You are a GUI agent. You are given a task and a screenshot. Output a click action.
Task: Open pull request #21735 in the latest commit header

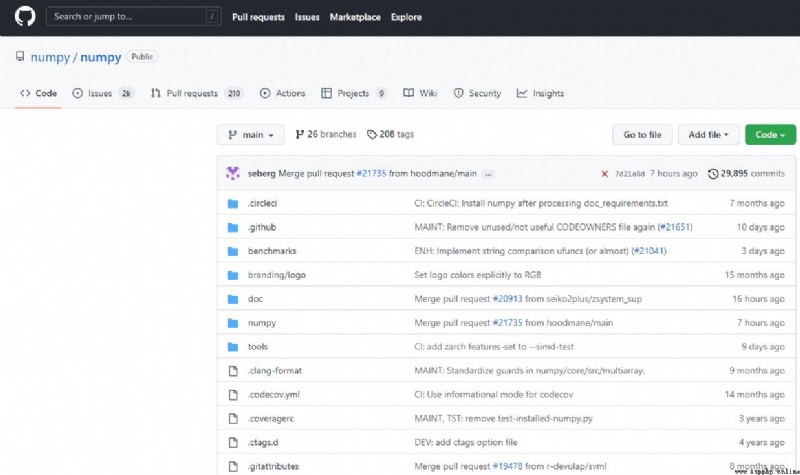pos(371,173)
